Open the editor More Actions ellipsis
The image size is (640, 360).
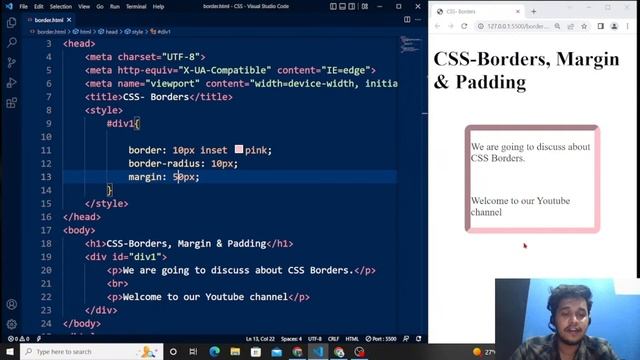(418, 20)
